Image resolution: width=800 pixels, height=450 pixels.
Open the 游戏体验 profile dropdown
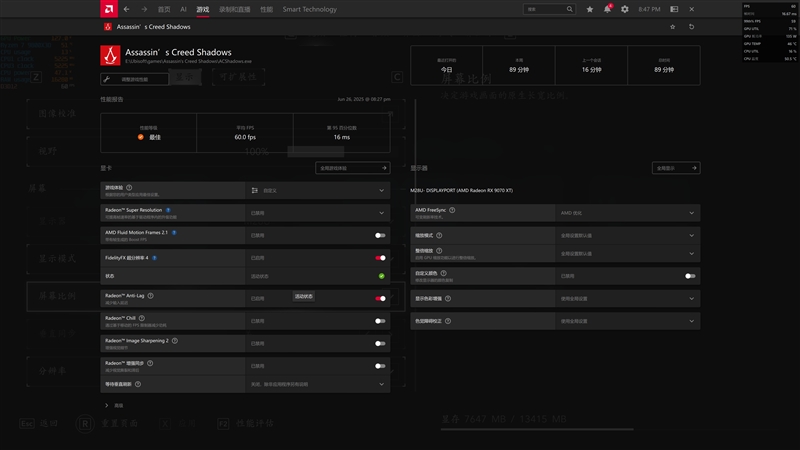[317, 190]
